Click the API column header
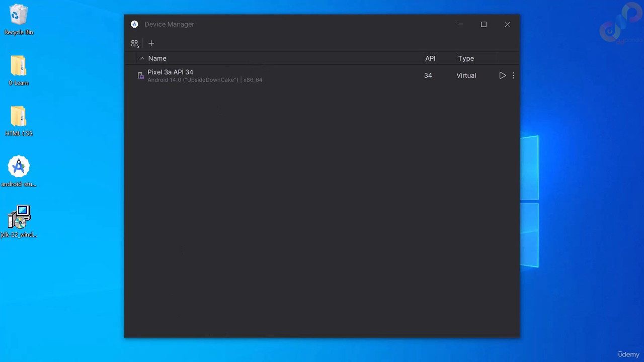This screenshot has width=644, height=362. (430, 58)
